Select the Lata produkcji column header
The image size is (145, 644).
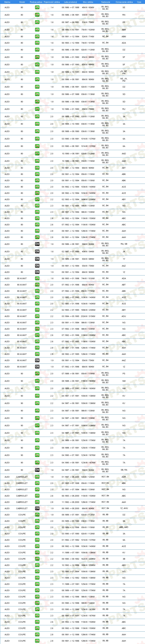(x=70, y=2)
